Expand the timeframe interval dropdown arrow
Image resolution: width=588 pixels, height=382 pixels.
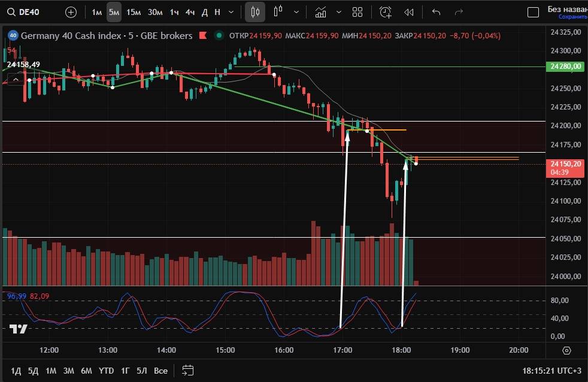tap(231, 12)
